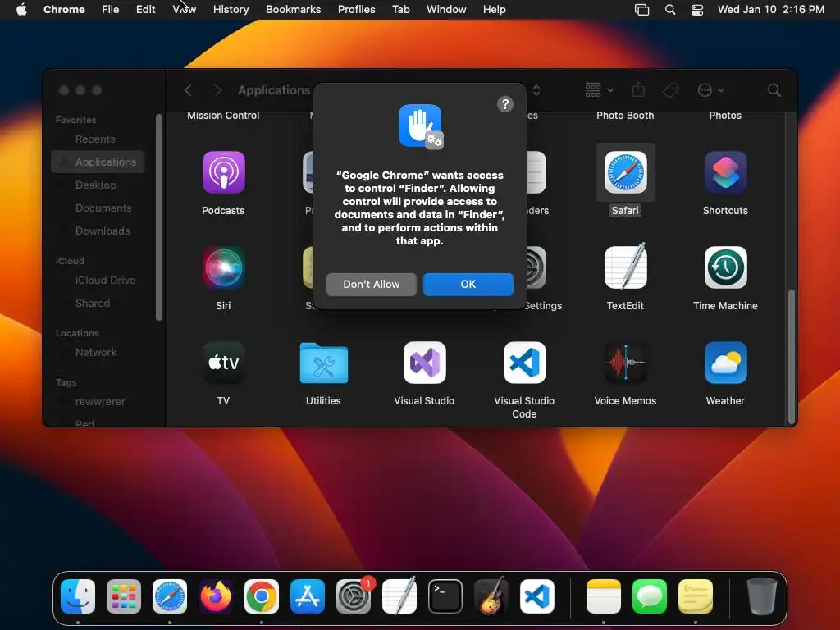Open Control Center in menu bar
Screen dimensions: 840x630
pos(697,10)
